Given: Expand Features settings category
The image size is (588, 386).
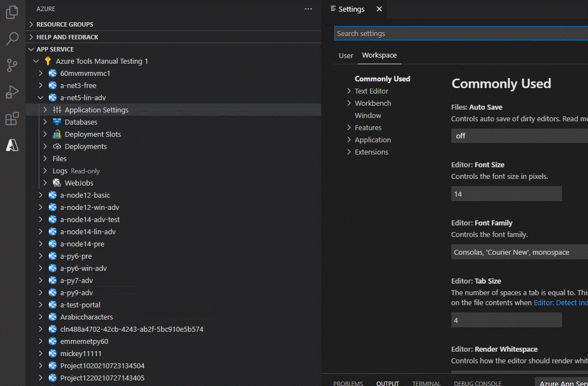Looking at the screenshot, I should tap(349, 127).
